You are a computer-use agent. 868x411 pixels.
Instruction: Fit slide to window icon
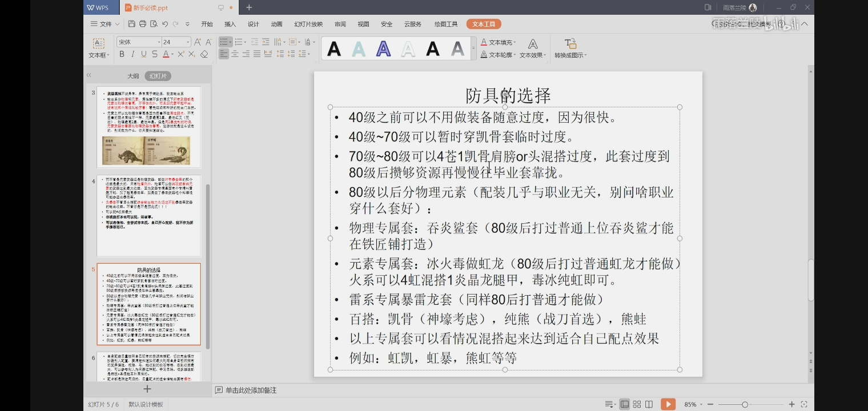coord(804,404)
